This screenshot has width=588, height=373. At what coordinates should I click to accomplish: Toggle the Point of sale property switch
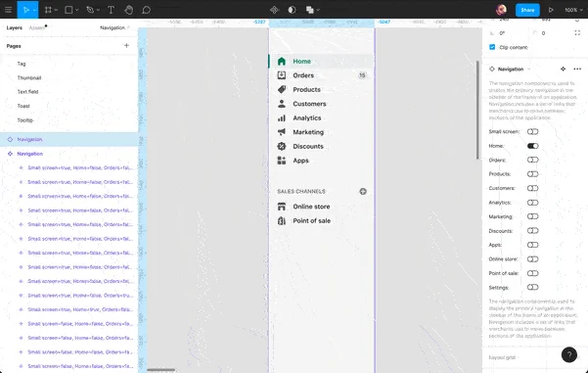tap(532, 273)
